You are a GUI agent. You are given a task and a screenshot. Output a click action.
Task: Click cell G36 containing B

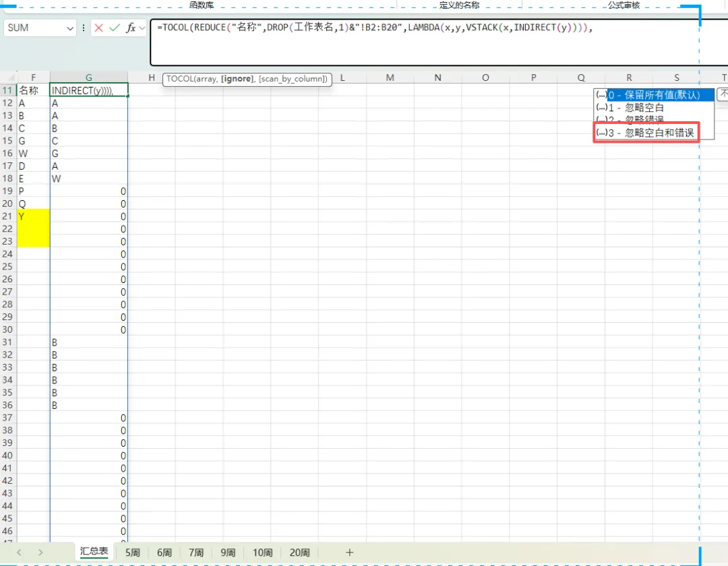pos(89,405)
